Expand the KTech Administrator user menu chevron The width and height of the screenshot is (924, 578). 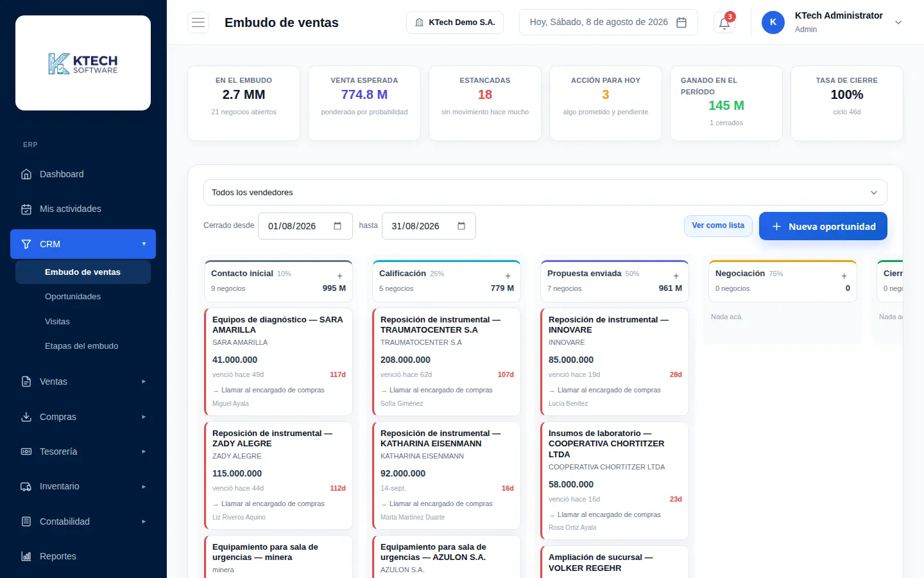tap(898, 22)
